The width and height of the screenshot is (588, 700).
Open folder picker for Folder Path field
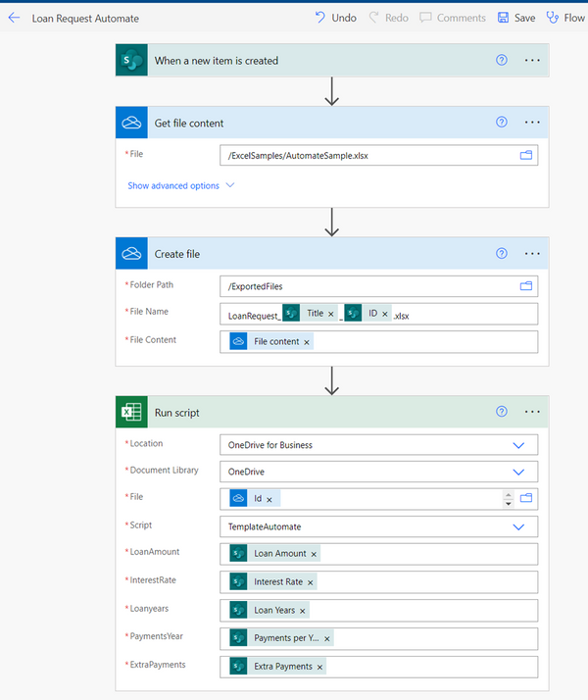[526, 286]
